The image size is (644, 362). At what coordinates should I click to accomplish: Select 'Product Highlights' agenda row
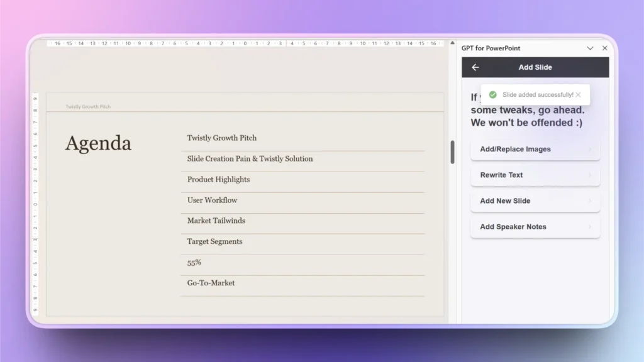point(303,182)
